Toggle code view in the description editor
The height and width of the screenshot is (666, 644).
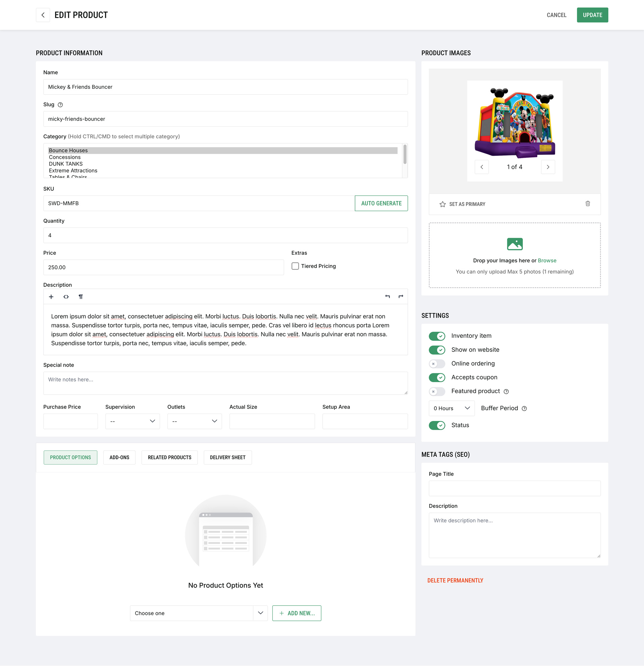pyautogui.click(x=66, y=297)
